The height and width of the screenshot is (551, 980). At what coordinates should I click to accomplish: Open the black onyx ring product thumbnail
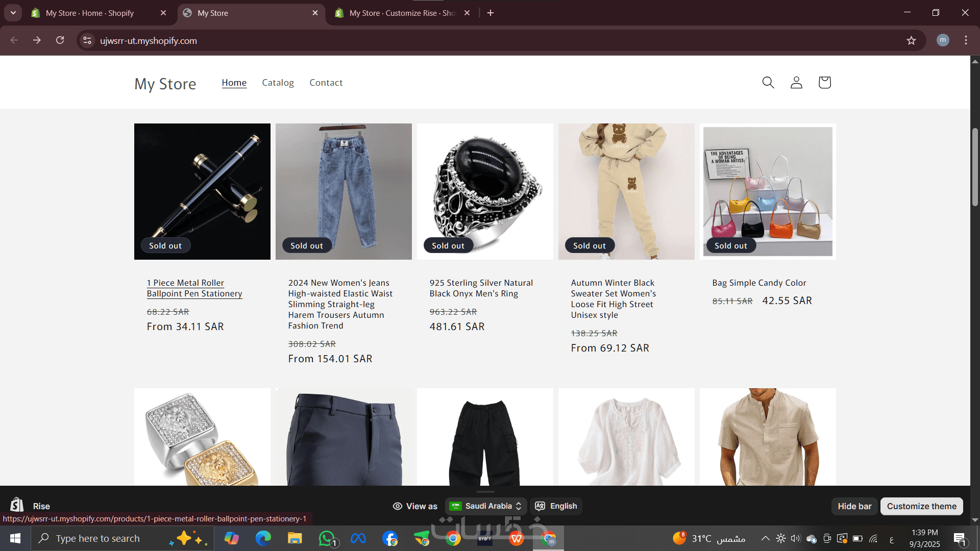[x=485, y=191]
